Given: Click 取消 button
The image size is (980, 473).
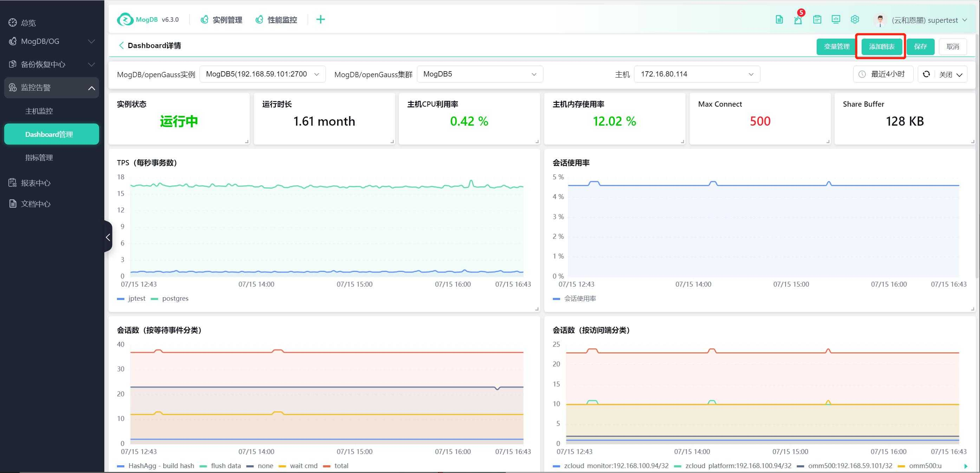Looking at the screenshot, I should 953,46.
